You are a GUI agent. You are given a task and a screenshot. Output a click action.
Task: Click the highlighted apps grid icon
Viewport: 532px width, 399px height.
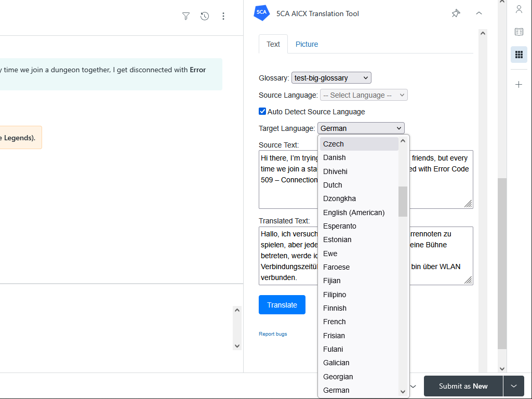click(518, 54)
